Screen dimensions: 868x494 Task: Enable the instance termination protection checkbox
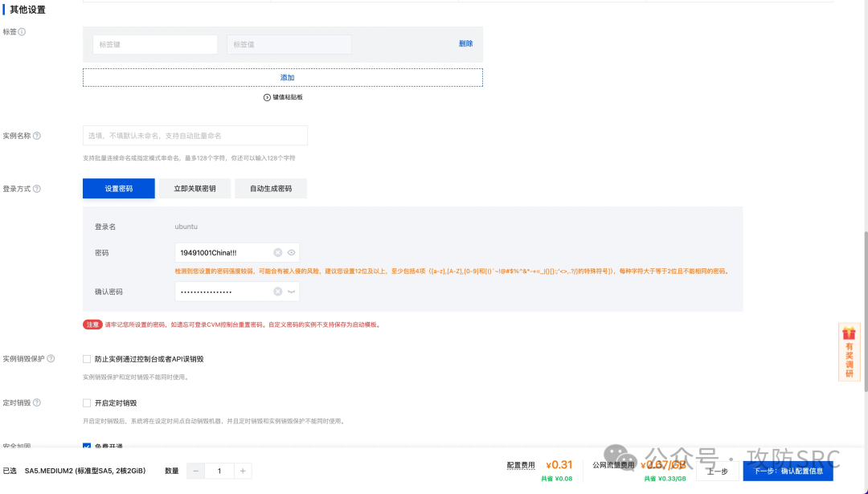87,359
